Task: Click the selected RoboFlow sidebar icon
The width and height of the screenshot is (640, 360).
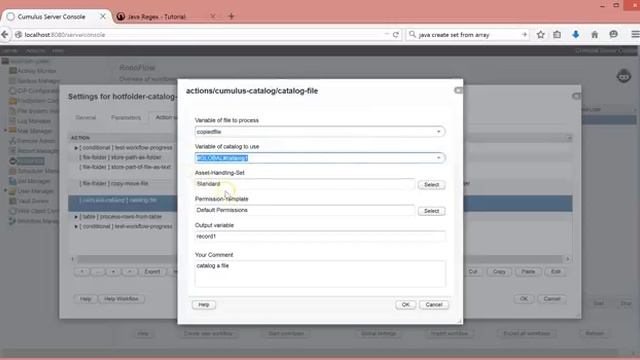Action: [13, 161]
